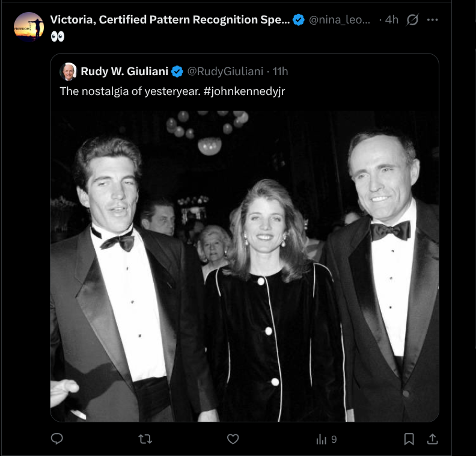Click the small avatar in the quoted post
Viewport: 476px width, 456px height.
coord(68,72)
